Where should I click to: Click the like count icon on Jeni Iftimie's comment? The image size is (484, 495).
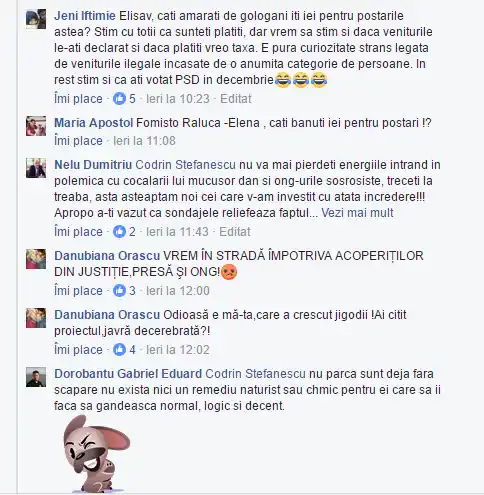(119, 99)
